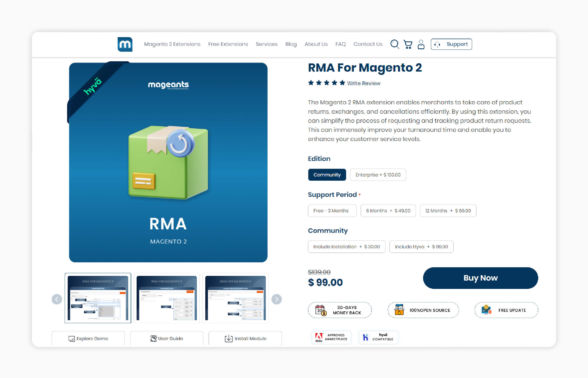Select Enterprise + $100.00 edition
Viewport: 588px width, 378px height.
click(378, 175)
